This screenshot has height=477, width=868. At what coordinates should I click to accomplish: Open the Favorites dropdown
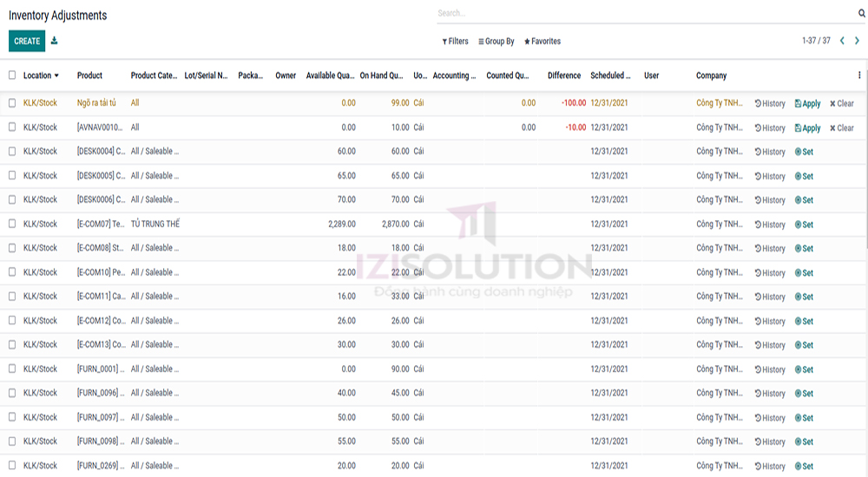pos(542,42)
